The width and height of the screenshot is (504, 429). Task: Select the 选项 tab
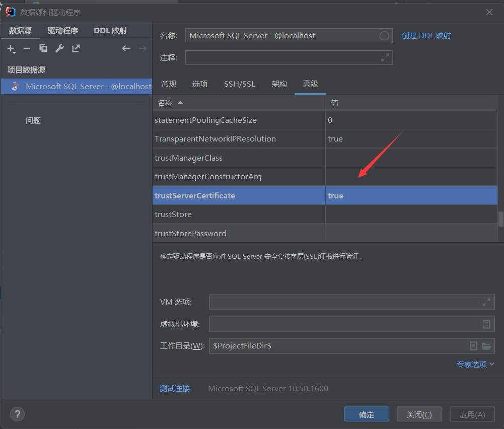point(199,84)
